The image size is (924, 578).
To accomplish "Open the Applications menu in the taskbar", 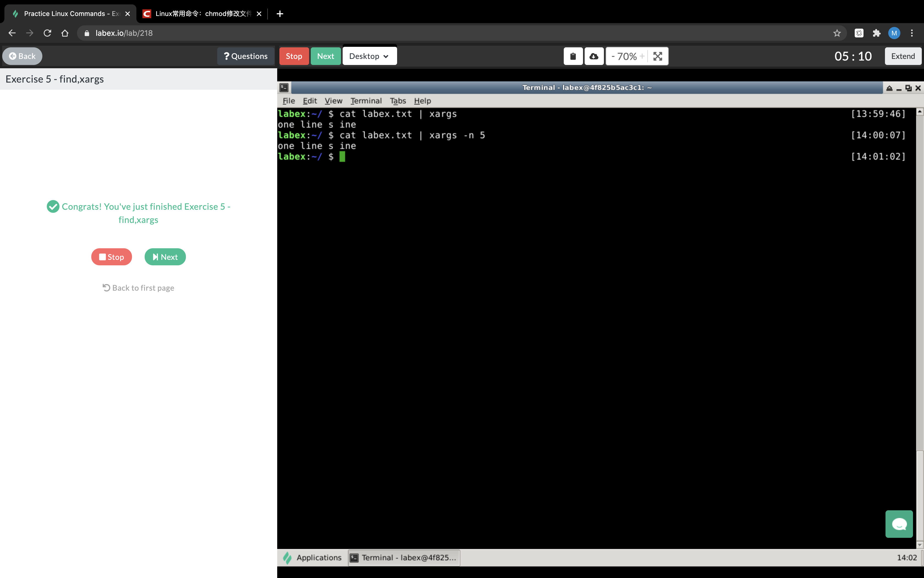I will click(x=312, y=558).
